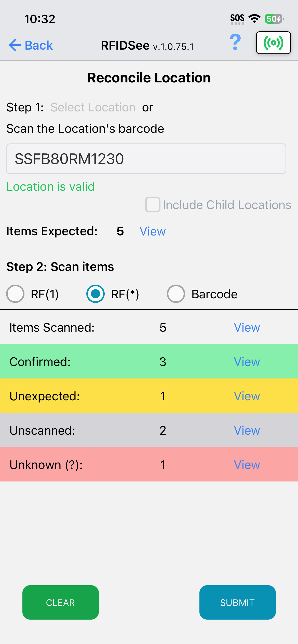This screenshot has height=644, width=298.
Task: View the Unknown (?) items
Action: pos(247,465)
